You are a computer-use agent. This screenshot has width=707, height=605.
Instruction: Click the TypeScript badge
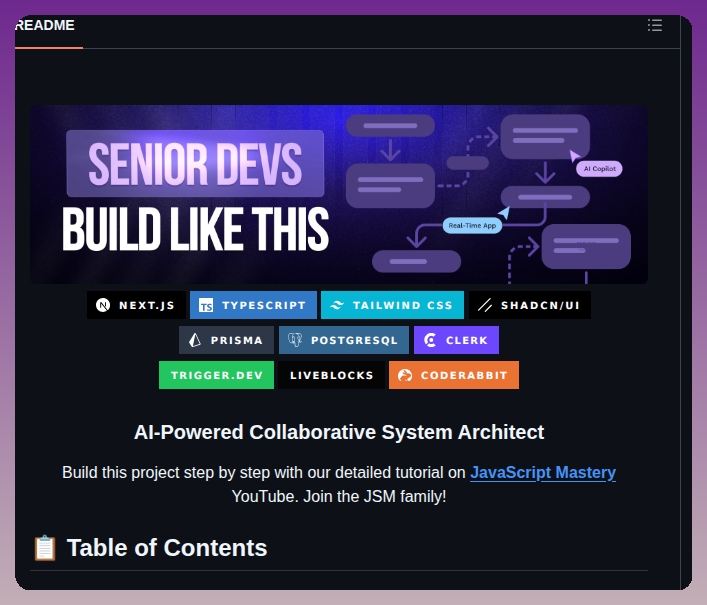point(253,305)
